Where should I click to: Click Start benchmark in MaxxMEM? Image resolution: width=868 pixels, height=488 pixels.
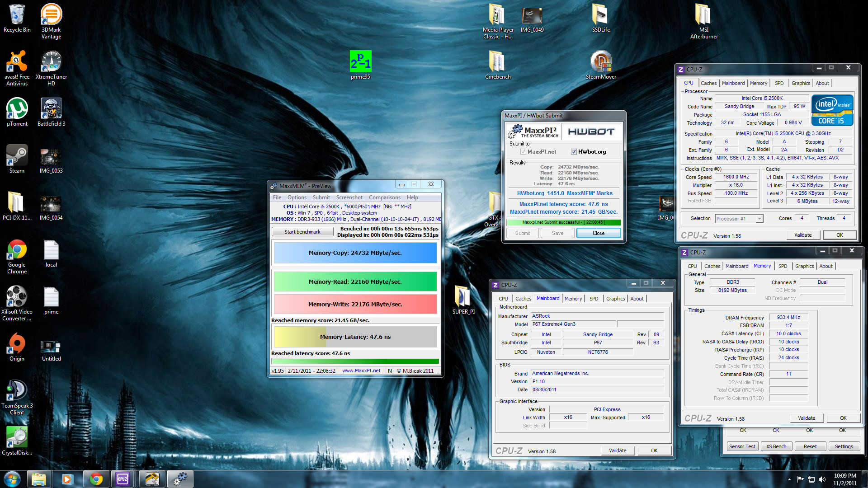point(302,232)
